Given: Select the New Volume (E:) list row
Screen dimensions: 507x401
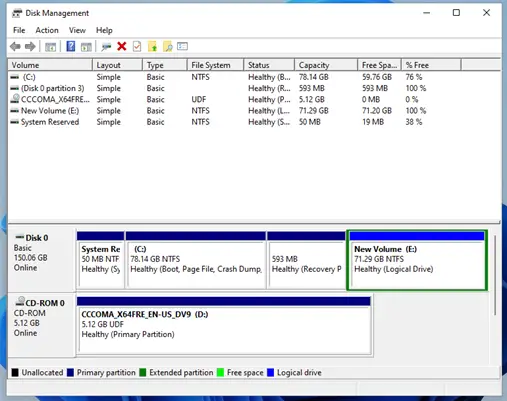Looking at the screenshot, I should point(253,111).
